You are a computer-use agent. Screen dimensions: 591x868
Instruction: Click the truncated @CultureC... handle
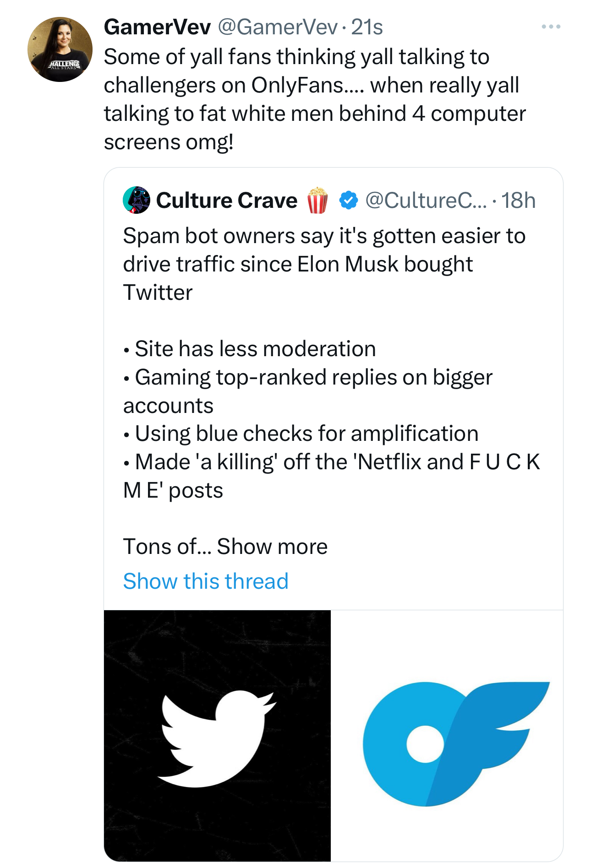point(426,201)
